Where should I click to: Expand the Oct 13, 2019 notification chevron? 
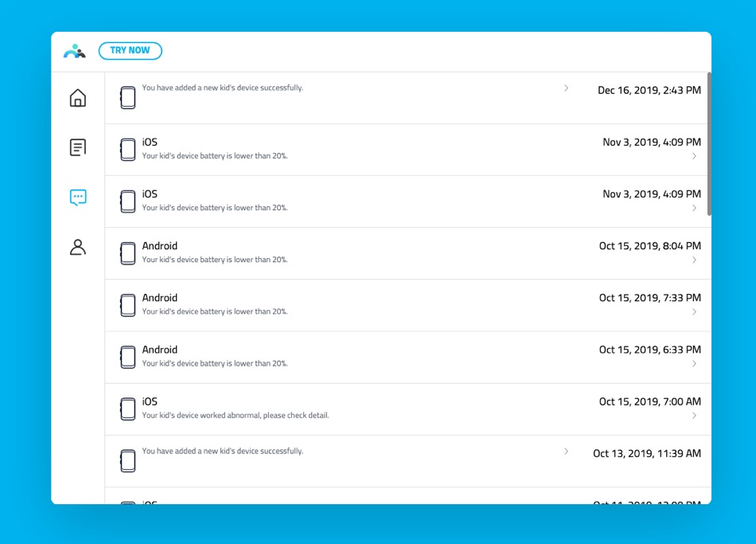[567, 452]
